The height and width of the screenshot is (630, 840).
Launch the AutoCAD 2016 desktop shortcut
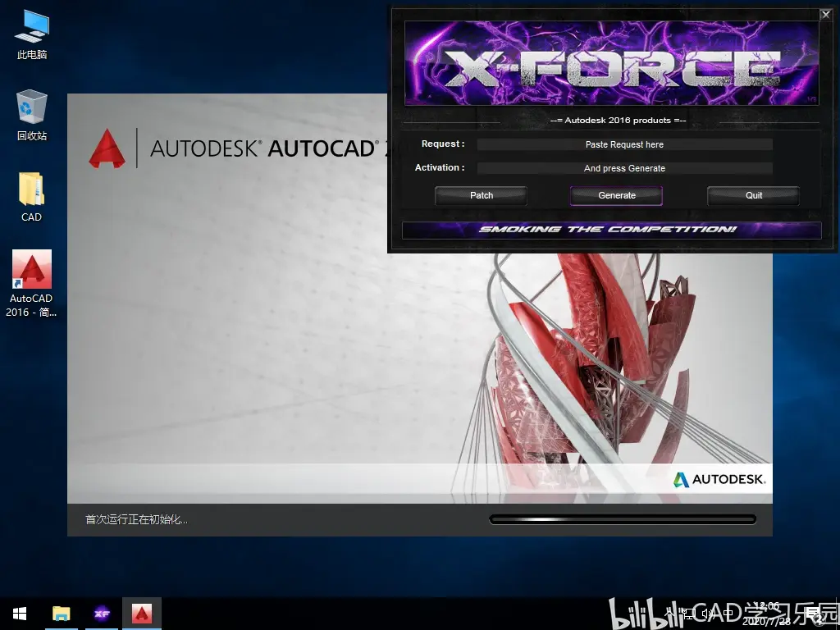(32, 283)
